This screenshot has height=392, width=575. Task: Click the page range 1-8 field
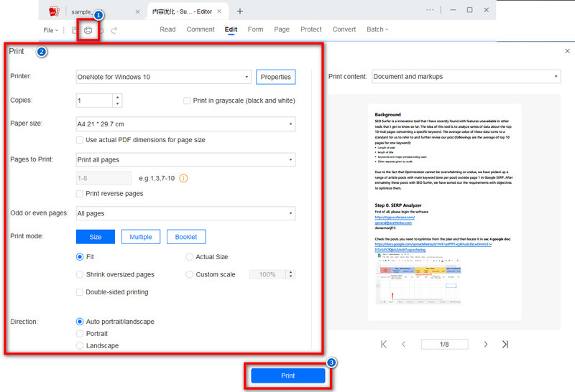pos(103,179)
